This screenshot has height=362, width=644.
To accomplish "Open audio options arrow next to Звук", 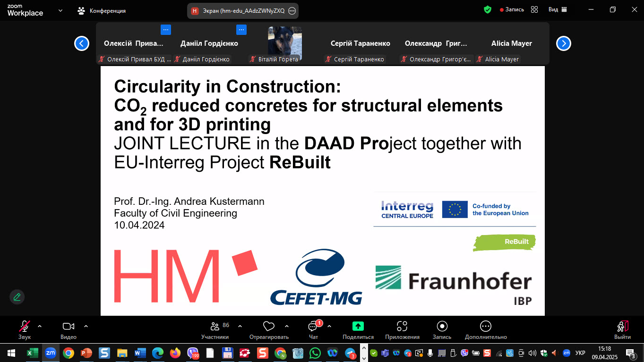I will (x=40, y=326).
